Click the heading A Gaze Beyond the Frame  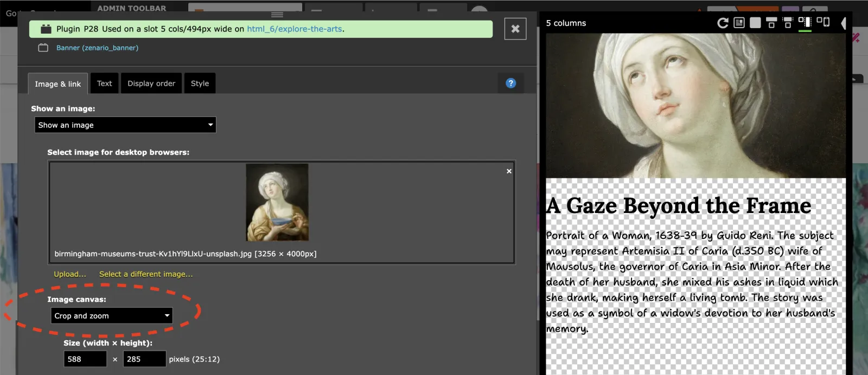pos(679,206)
